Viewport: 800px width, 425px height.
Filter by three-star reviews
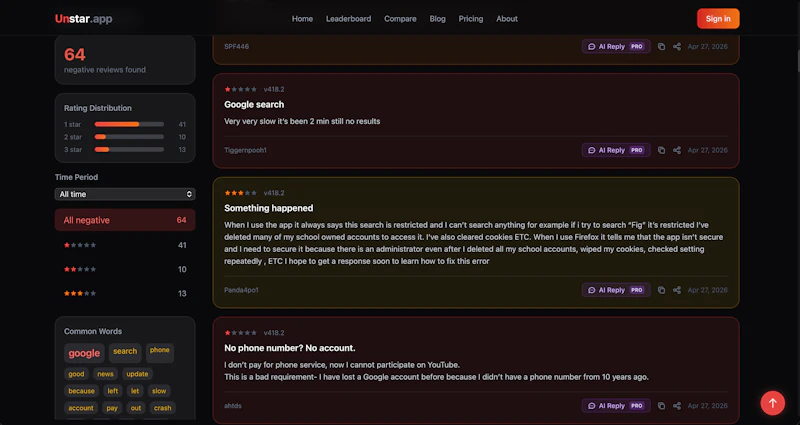click(x=125, y=293)
